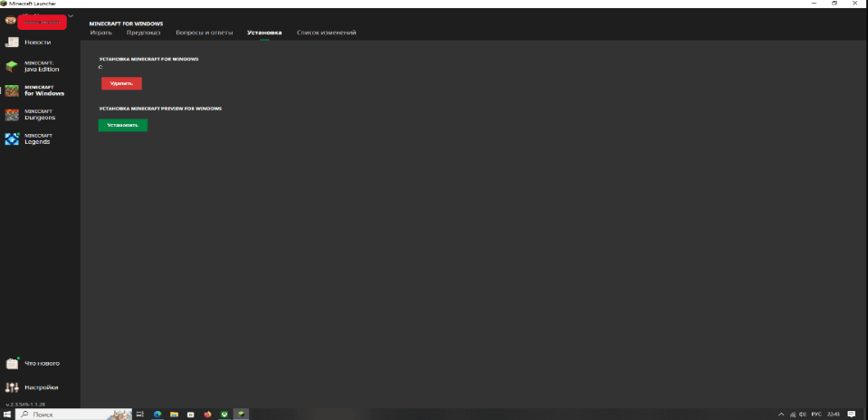
Task: Show hidden system tray icons
Action: pyautogui.click(x=781, y=414)
